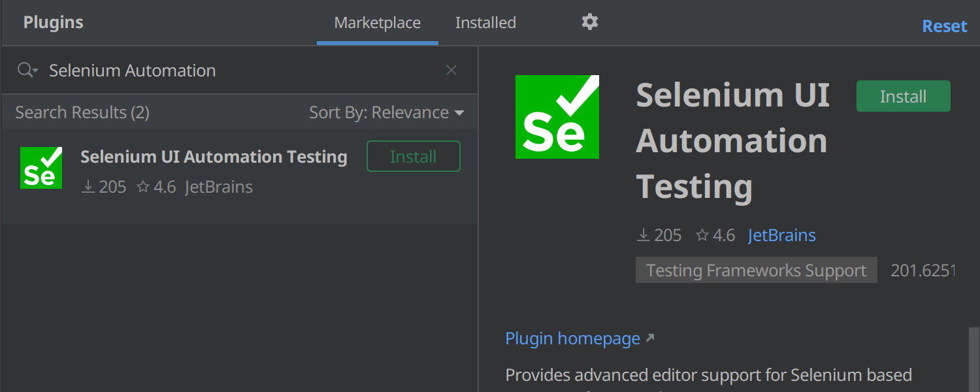This screenshot has width=980, height=392.
Task: Select the Selenium UI Automation Testing result title
Action: (214, 157)
